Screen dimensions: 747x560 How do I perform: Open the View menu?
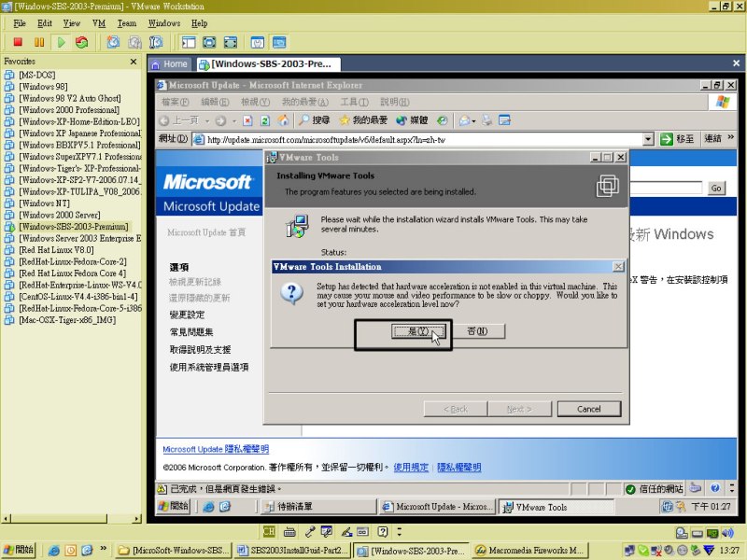72,23
